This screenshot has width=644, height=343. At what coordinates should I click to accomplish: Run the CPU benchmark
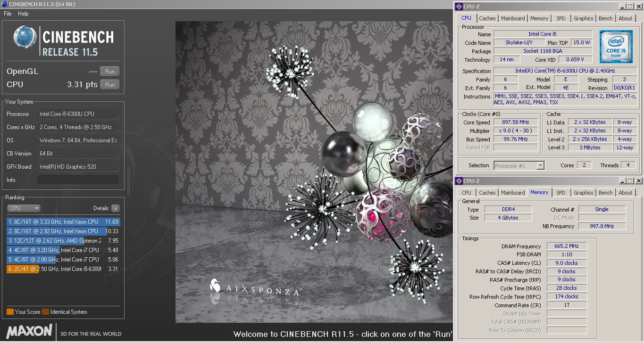110,85
